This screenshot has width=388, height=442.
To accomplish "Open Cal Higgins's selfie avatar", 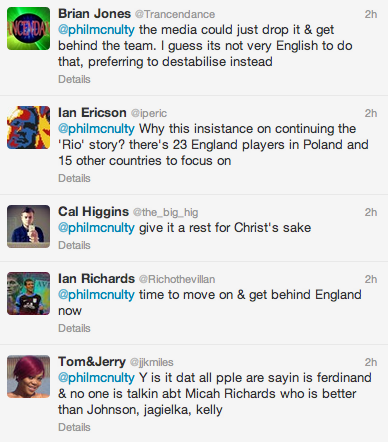I will pos(28,226).
